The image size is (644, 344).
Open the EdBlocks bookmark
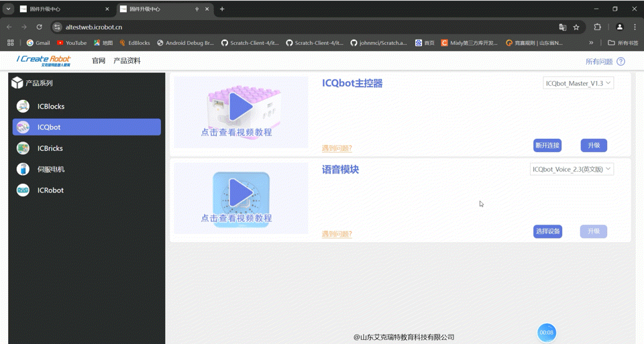pyautogui.click(x=135, y=43)
